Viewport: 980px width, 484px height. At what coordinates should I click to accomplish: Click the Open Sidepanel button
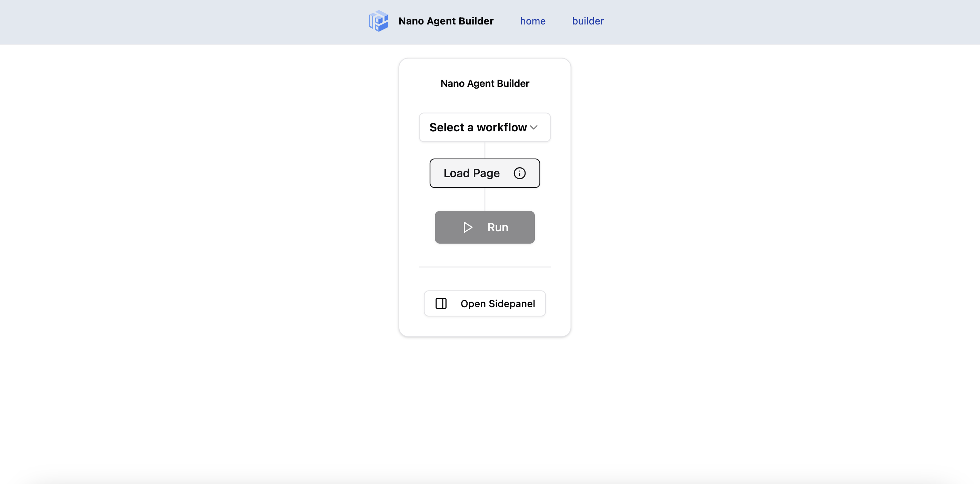(x=484, y=303)
